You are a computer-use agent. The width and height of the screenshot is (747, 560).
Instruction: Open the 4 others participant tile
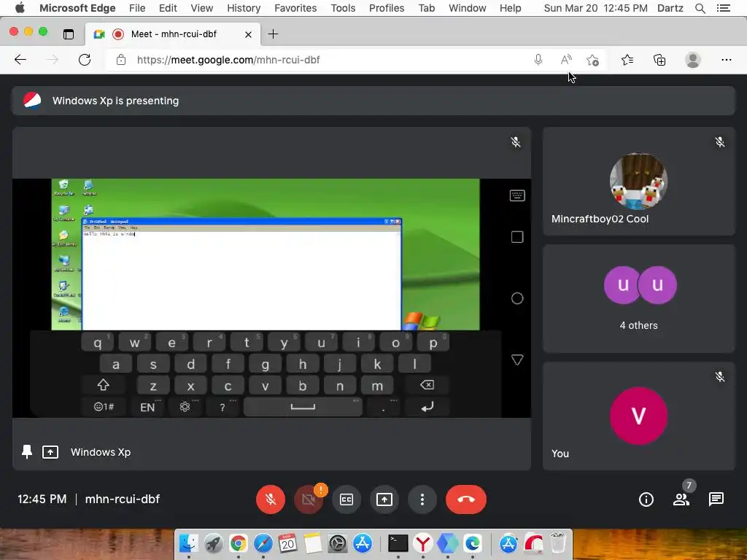(x=638, y=298)
